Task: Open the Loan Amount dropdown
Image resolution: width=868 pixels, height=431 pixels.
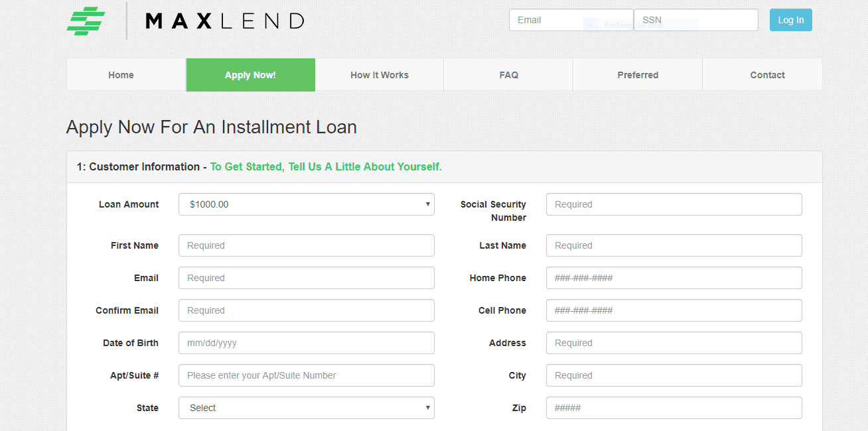Action: (x=306, y=204)
